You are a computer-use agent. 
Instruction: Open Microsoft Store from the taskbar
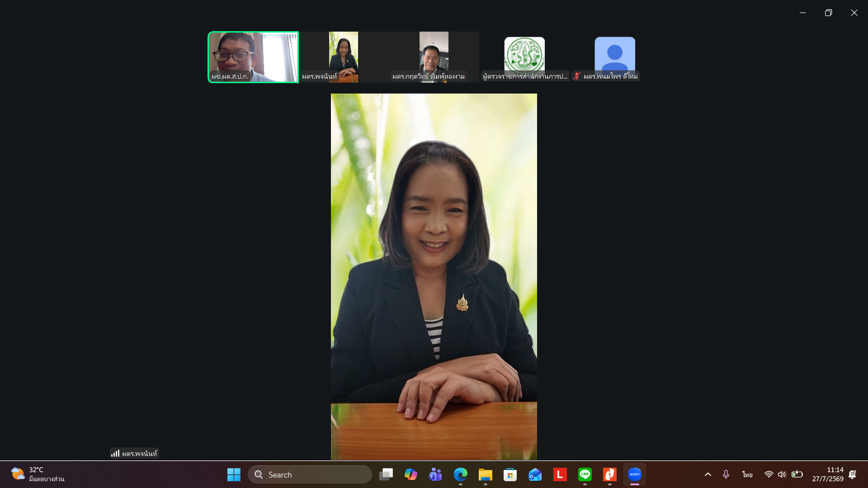tap(510, 474)
